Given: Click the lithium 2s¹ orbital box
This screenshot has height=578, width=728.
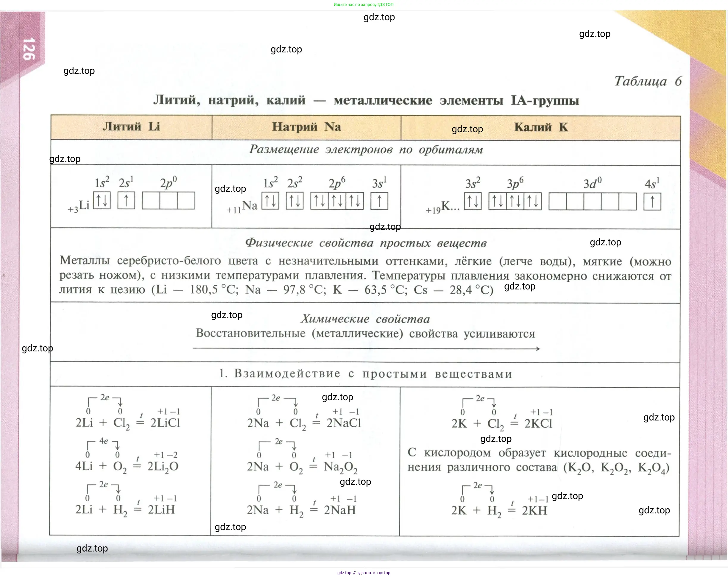Looking at the screenshot, I should click(x=126, y=200).
